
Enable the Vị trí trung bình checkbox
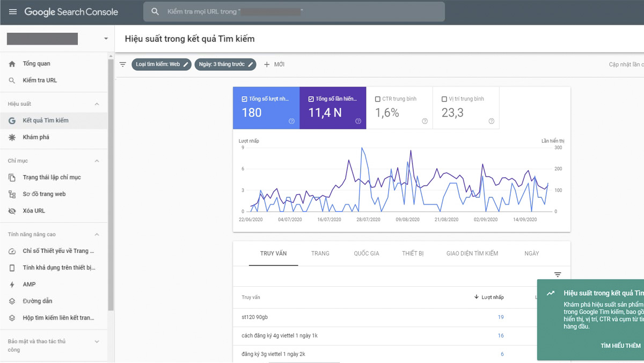444,99
